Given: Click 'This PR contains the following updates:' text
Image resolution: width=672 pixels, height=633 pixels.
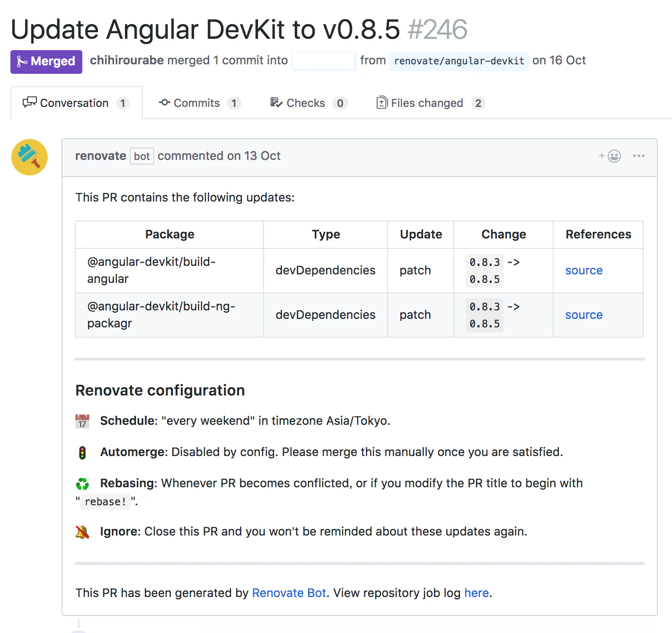Looking at the screenshot, I should click(185, 198).
